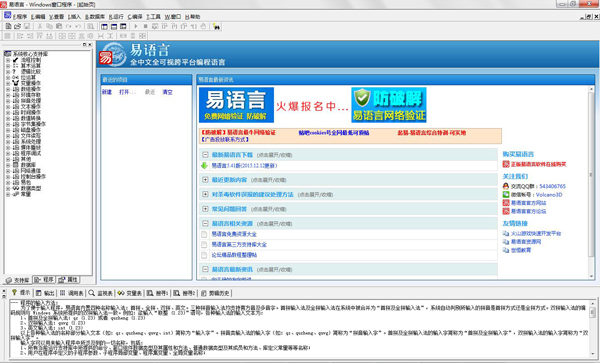Open the T.工具 menu

tap(153, 17)
